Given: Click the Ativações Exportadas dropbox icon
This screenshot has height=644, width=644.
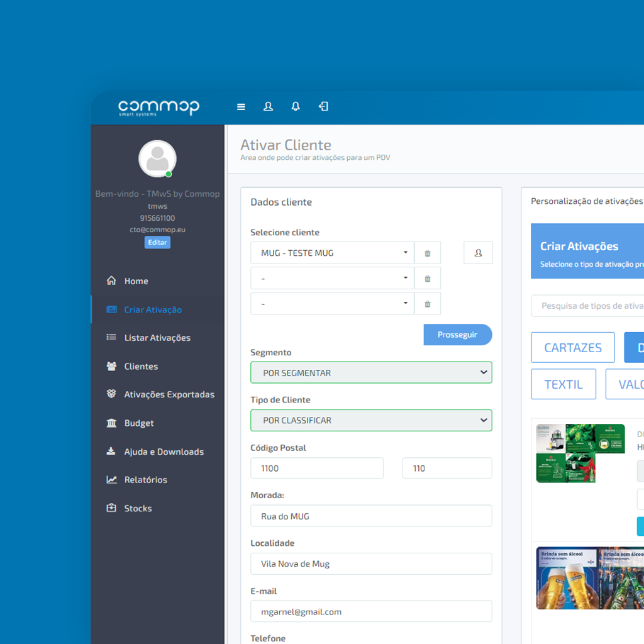Looking at the screenshot, I should (x=111, y=394).
